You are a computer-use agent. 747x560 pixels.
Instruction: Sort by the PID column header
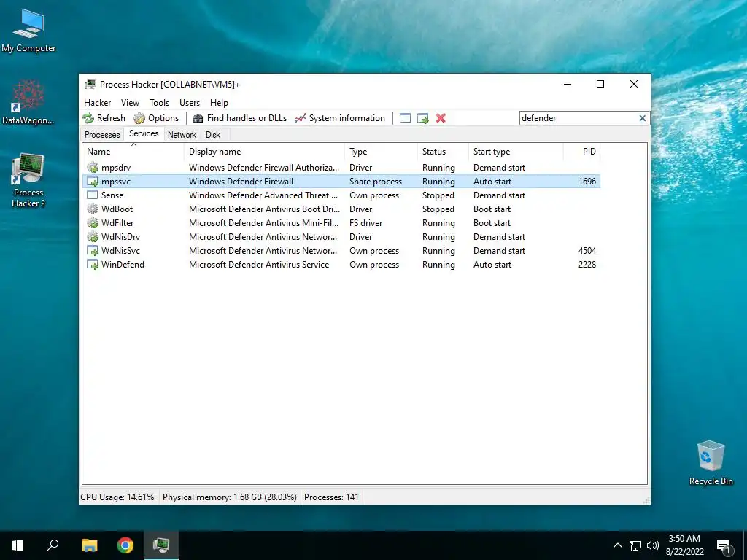581,152
